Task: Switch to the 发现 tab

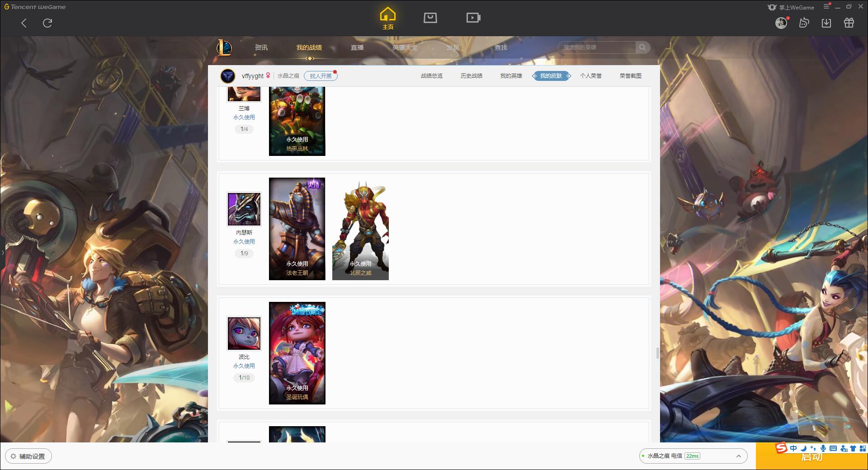Action: pos(453,47)
